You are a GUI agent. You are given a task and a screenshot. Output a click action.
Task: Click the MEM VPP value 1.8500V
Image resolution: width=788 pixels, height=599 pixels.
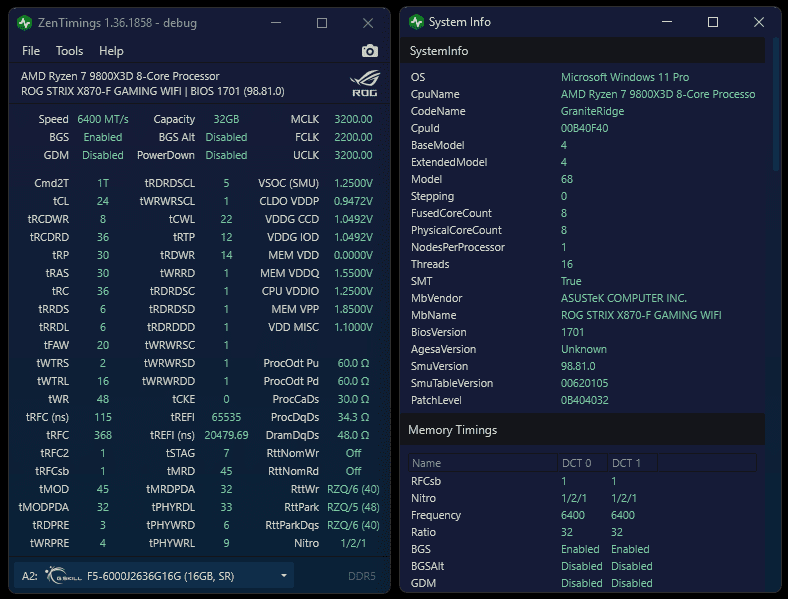coord(353,309)
